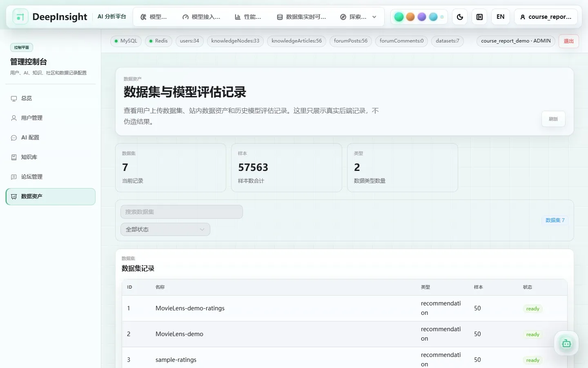Click the 搜索数据集 search field
Viewport: 588px width, 368px height.
[182, 212]
